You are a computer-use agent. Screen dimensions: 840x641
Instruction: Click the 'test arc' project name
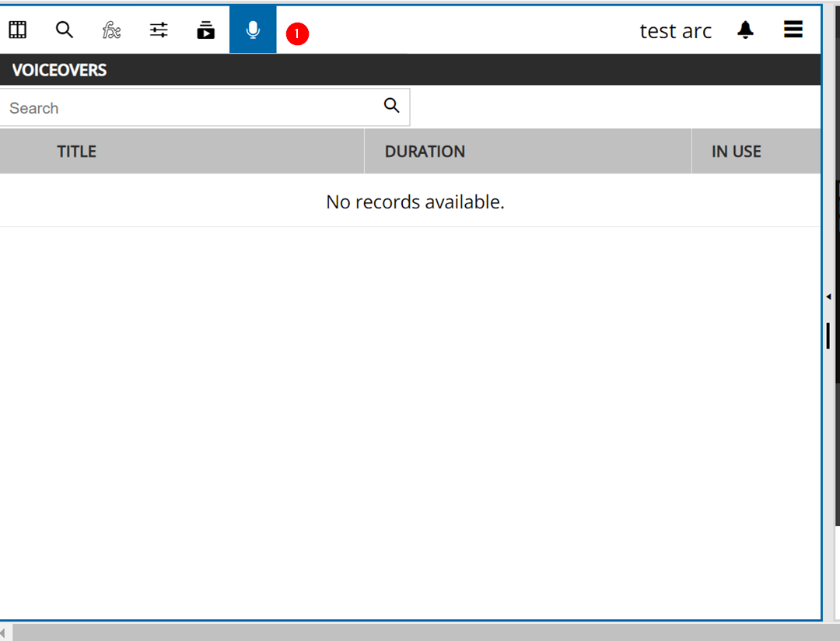tap(675, 31)
